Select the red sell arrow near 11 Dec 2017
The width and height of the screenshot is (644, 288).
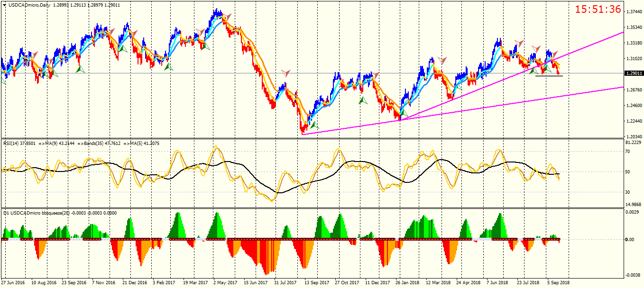pos(376,75)
